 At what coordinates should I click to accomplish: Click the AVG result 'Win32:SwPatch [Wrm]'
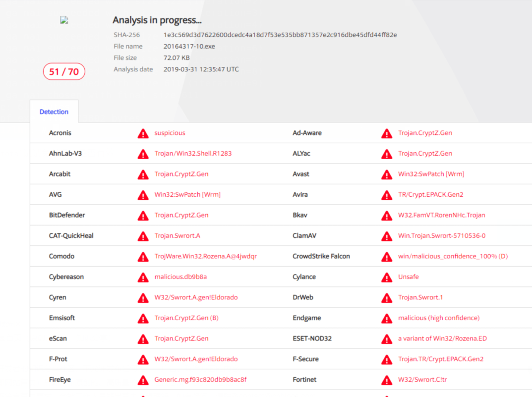tap(187, 195)
